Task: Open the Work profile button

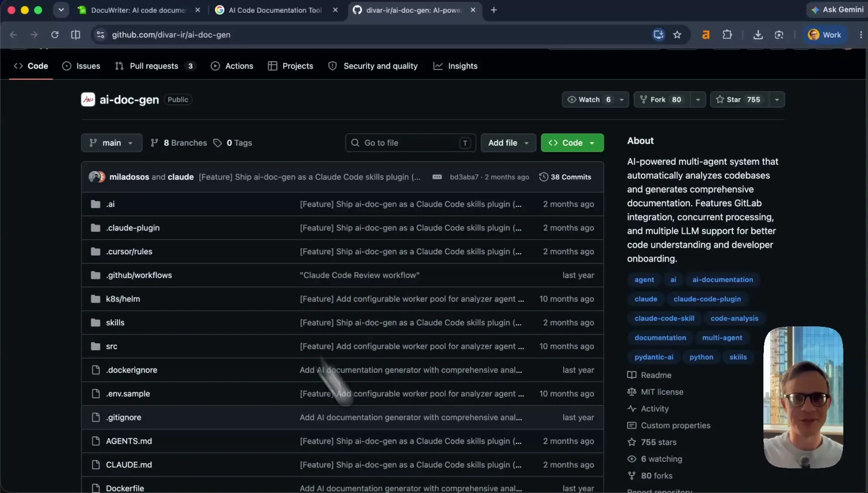Action: 825,35
